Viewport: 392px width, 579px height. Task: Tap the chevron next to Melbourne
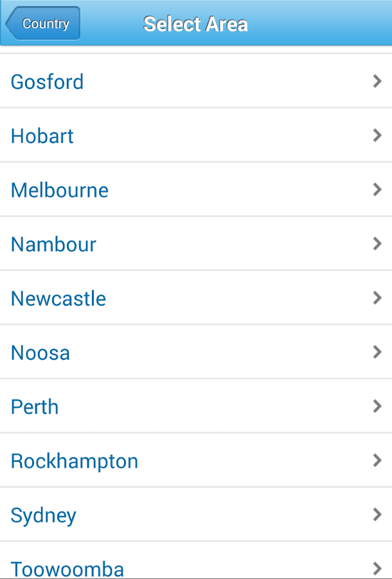377,189
